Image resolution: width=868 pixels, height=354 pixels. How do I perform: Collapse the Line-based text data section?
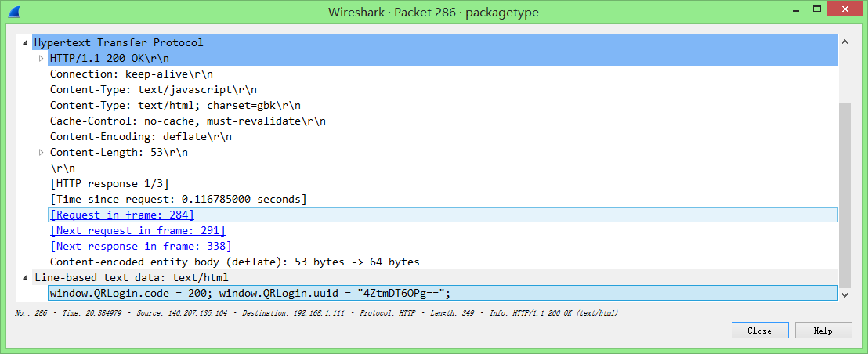click(x=27, y=278)
